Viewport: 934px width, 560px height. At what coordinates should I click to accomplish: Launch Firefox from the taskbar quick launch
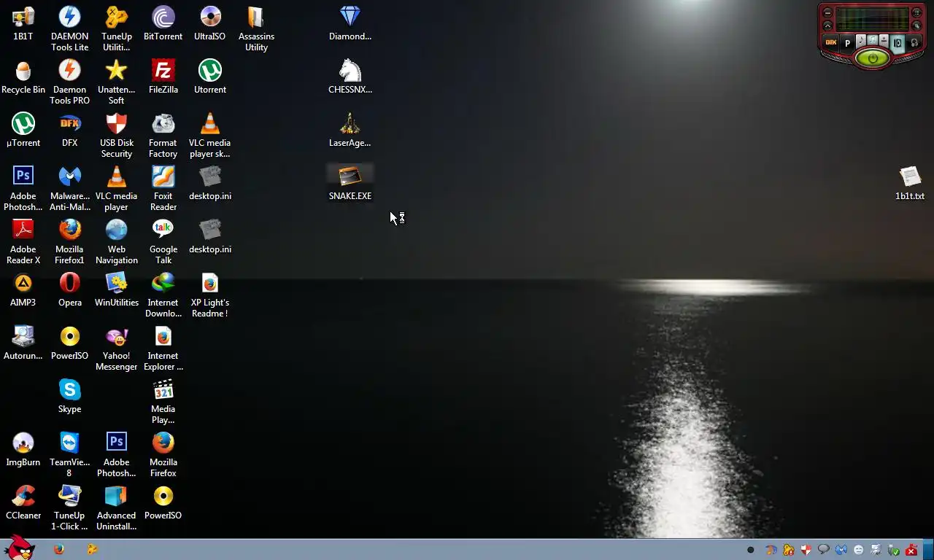coord(59,549)
